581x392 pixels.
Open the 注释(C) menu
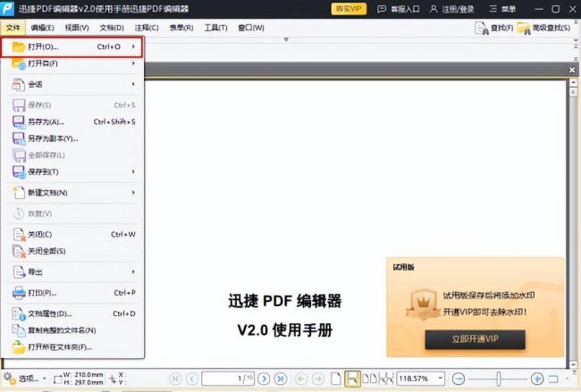(147, 28)
